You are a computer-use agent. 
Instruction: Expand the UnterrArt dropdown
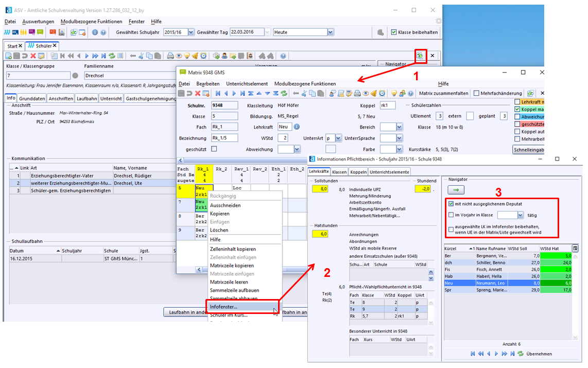click(x=338, y=138)
